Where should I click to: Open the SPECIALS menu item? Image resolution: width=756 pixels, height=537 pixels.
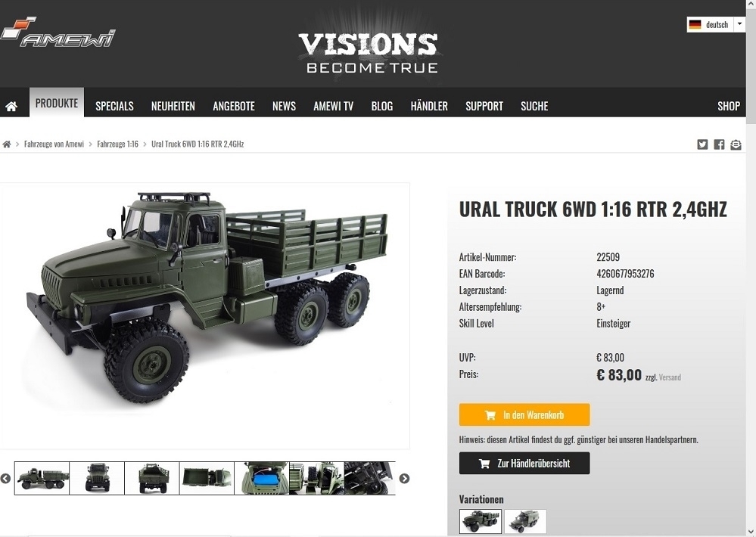pyautogui.click(x=114, y=106)
